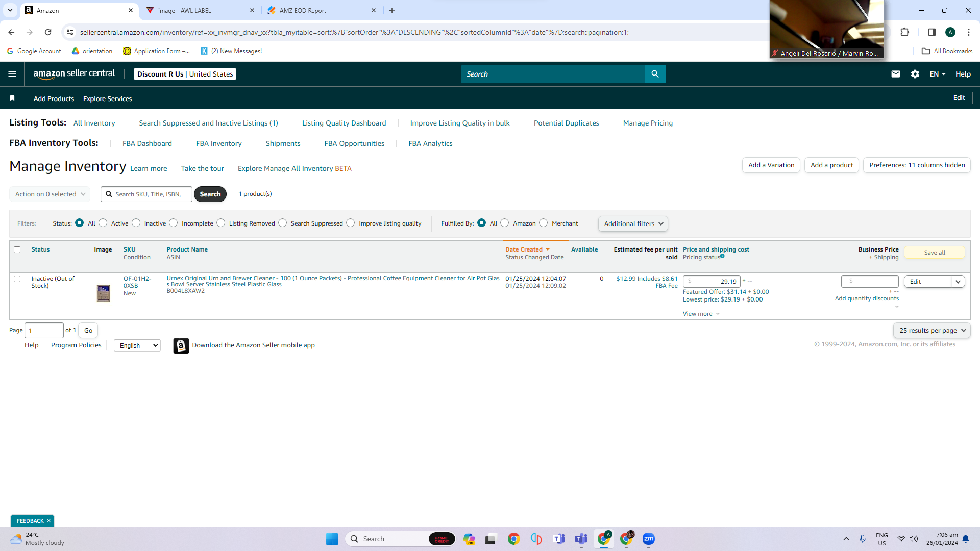The width and height of the screenshot is (980, 551).
Task: Open the tab search dropdown arrow
Action: 10,10
